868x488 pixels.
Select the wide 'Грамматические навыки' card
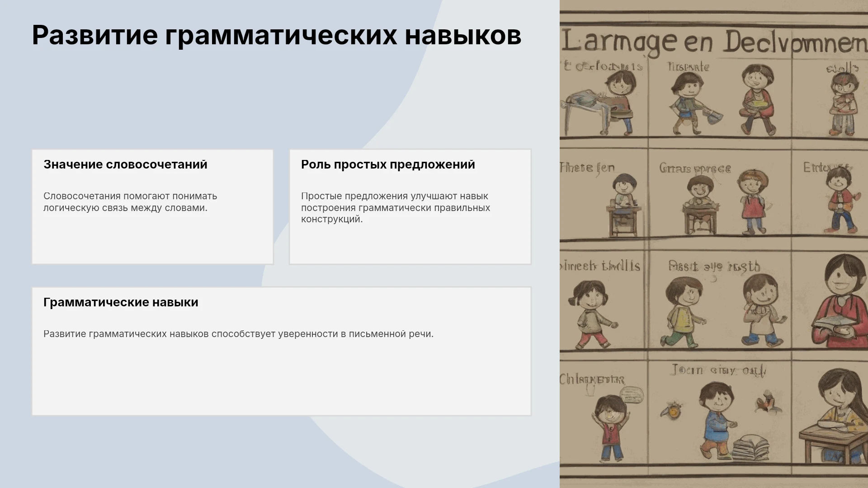[x=281, y=351]
